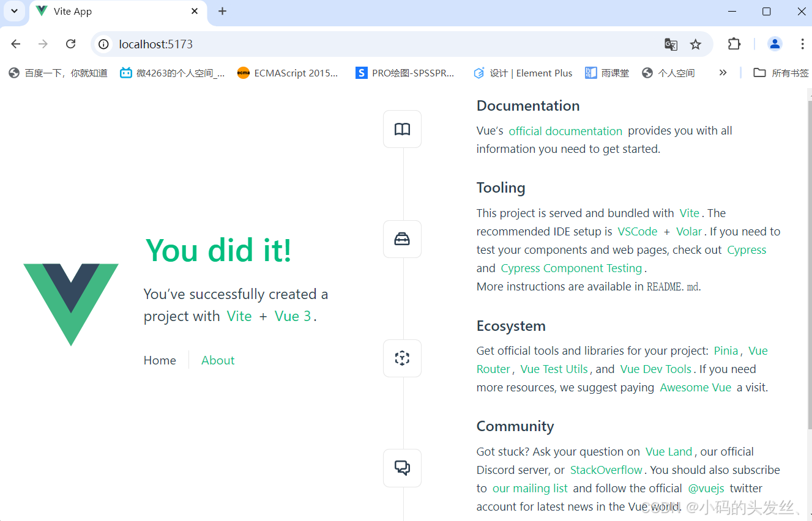Open the Vue Dev Tools link

[x=656, y=369]
